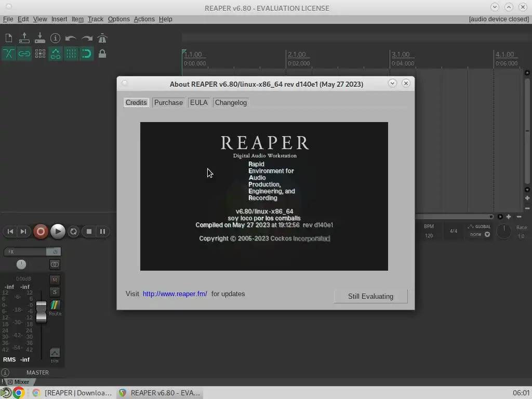The image size is (532, 399).
Task: Open the Insert menu
Action: (x=59, y=19)
